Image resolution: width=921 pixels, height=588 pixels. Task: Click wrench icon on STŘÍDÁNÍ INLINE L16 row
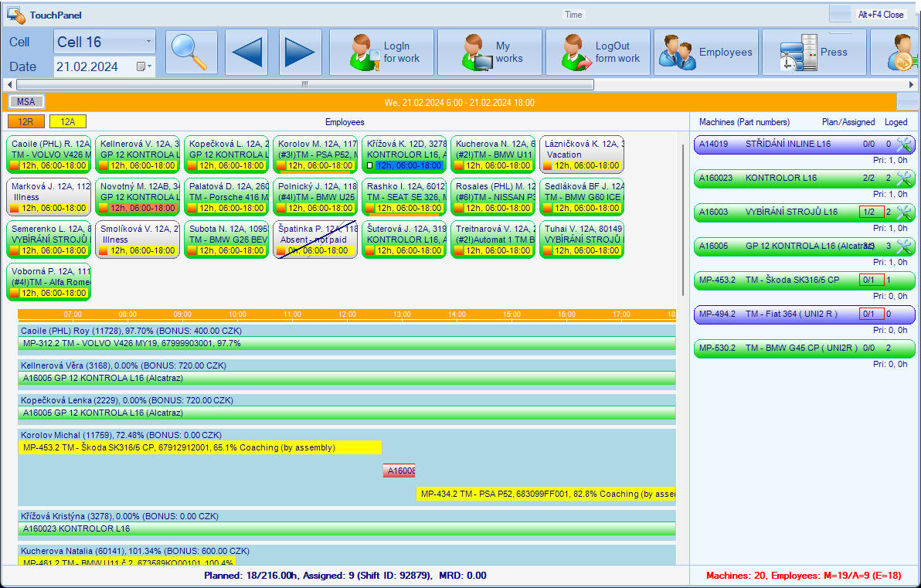pos(904,144)
